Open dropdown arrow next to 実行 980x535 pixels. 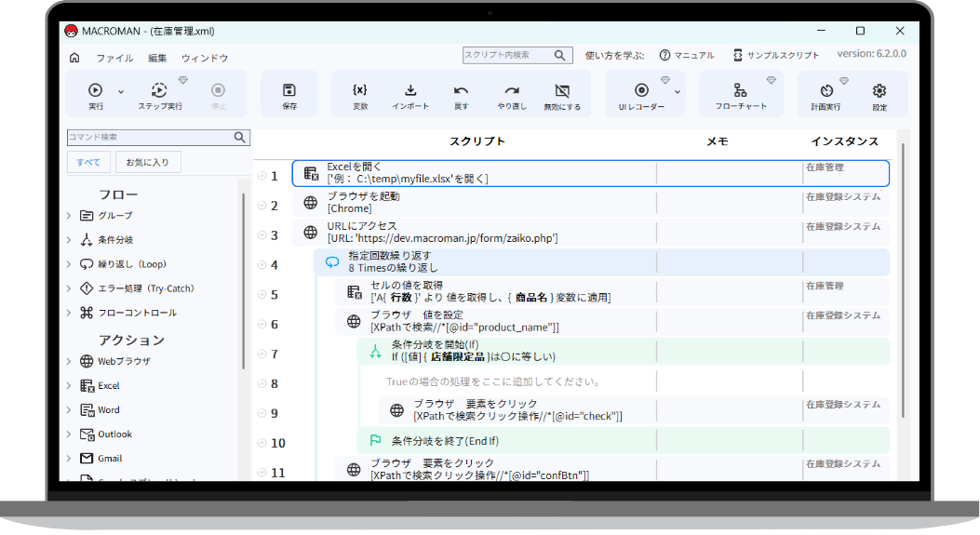click(x=121, y=92)
